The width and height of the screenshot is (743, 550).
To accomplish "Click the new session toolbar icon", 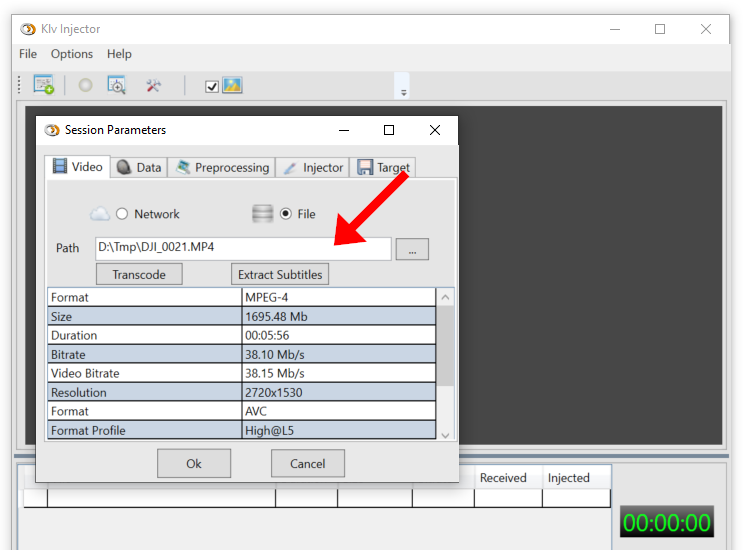I will click(44, 86).
